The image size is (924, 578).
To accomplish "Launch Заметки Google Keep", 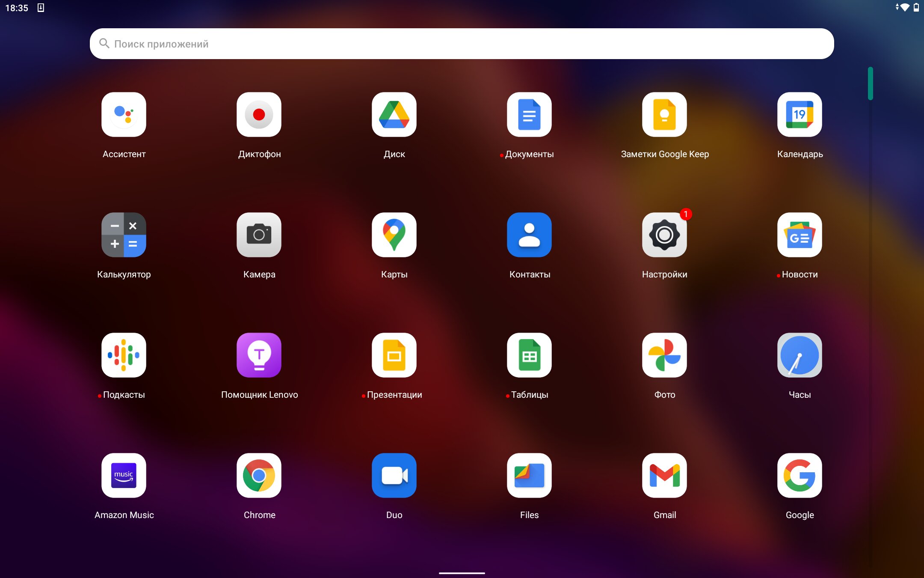I will click(x=664, y=115).
